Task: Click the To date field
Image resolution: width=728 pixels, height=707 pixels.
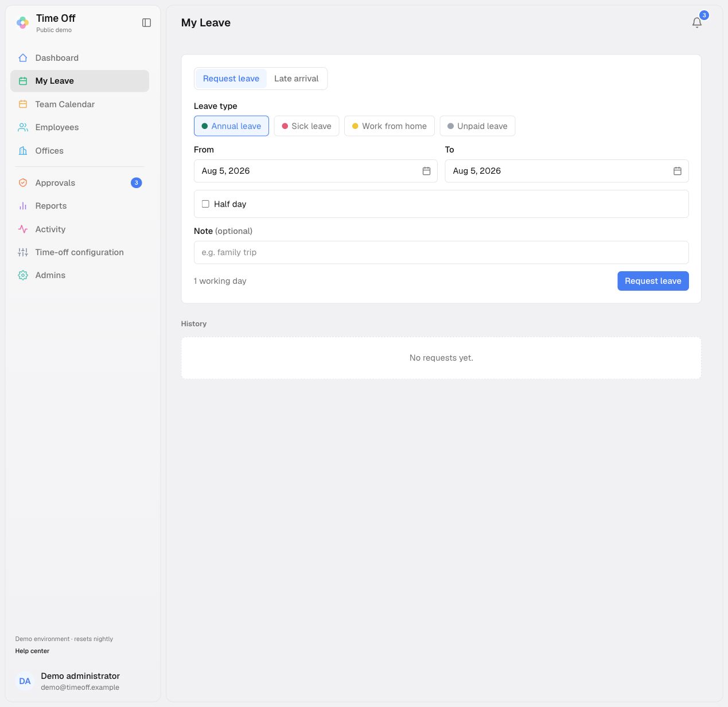Action: (x=567, y=171)
